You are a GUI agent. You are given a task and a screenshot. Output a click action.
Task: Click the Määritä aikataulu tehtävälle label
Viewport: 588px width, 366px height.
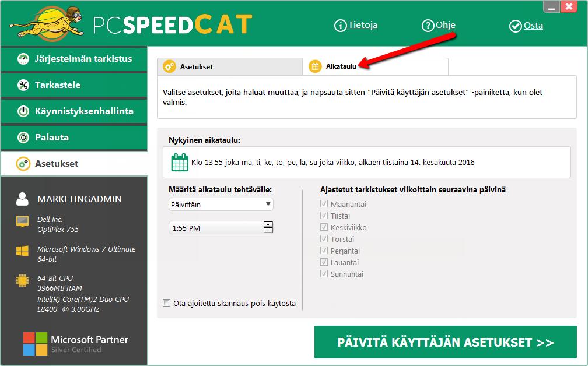(x=220, y=189)
